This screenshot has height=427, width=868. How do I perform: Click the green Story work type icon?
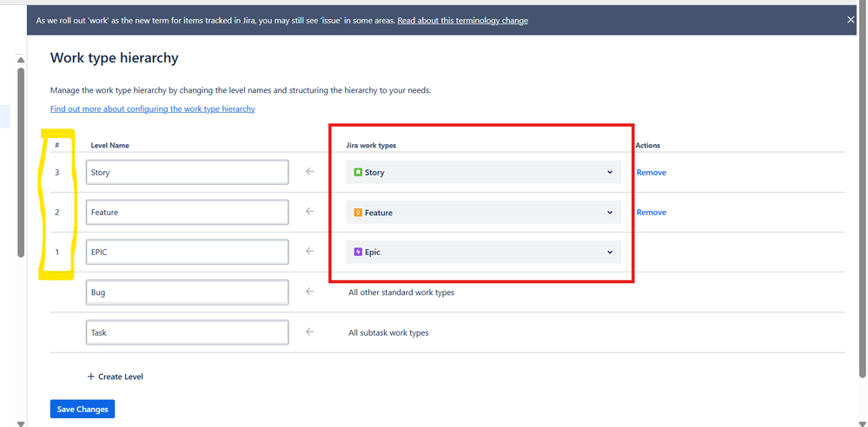[x=358, y=173]
